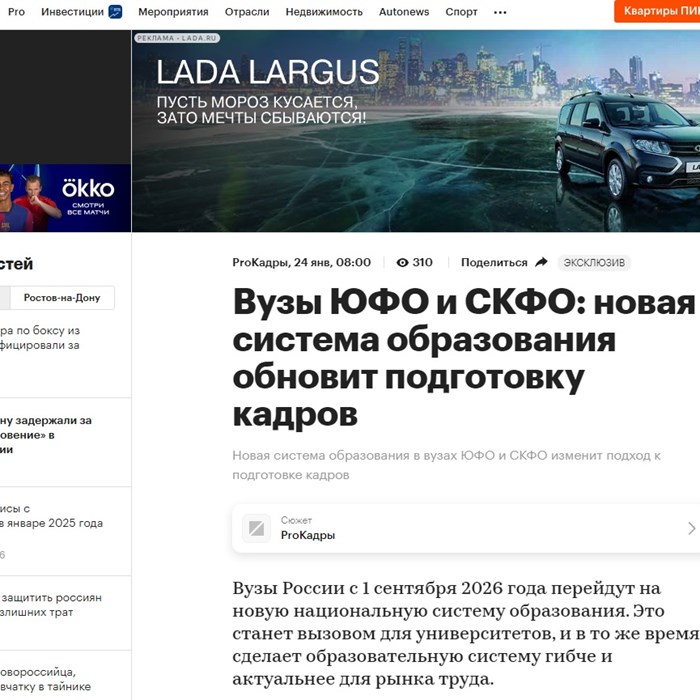
Task: Click the blue chart icon beside Инвестиции
Action: (115, 12)
